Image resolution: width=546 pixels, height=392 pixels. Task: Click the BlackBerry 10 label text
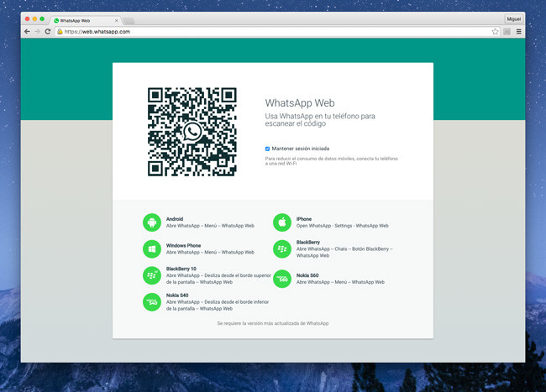tap(181, 269)
